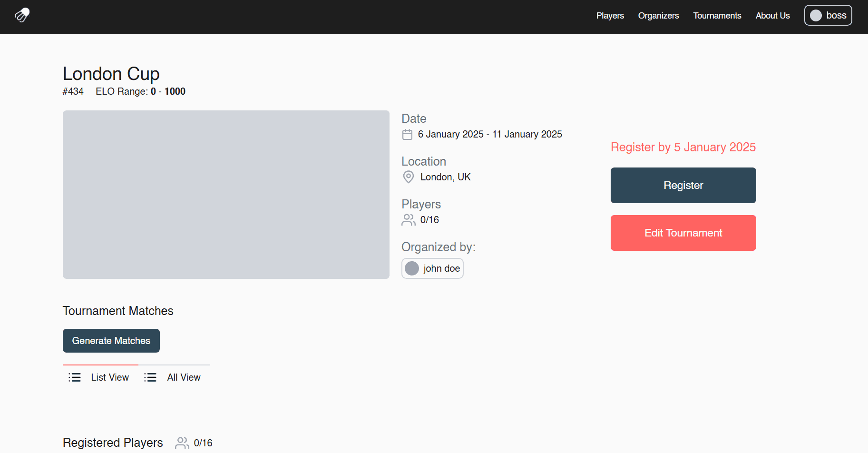This screenshot has width=868, height=453.
Task: Click the Registered Players people icon
Action: point(182,443)
